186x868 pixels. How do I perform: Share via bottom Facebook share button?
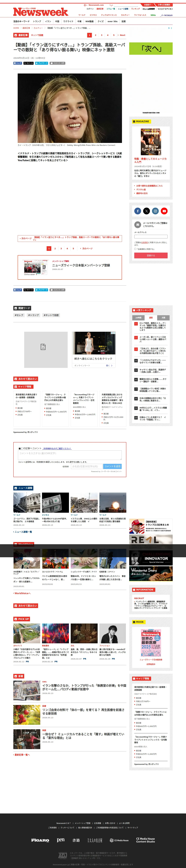coord(18,290)
